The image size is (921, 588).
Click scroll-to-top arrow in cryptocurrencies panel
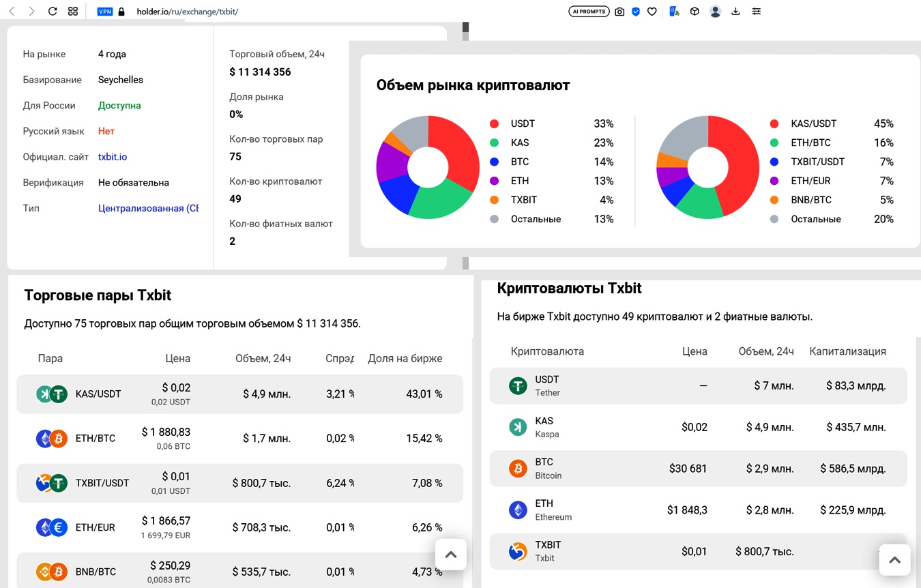coord(895,560)
